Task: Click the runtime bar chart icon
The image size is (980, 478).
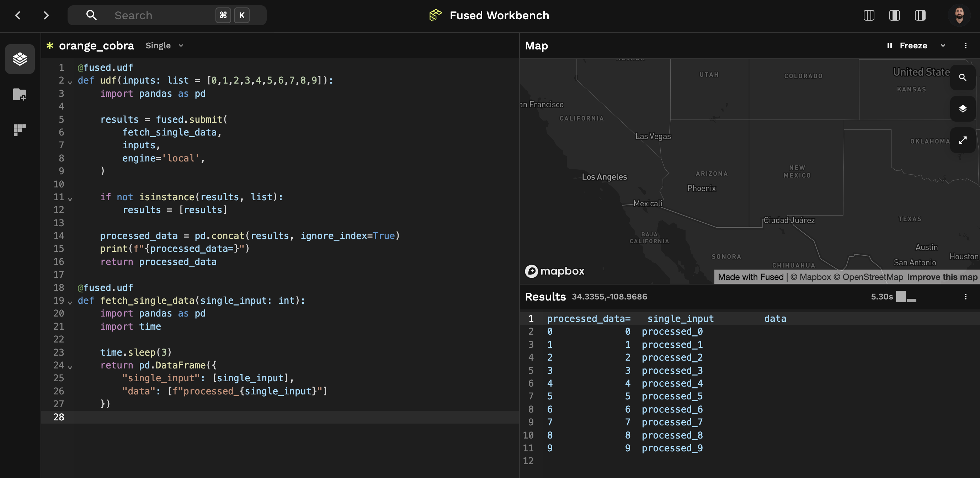Action: coord(906,297)
